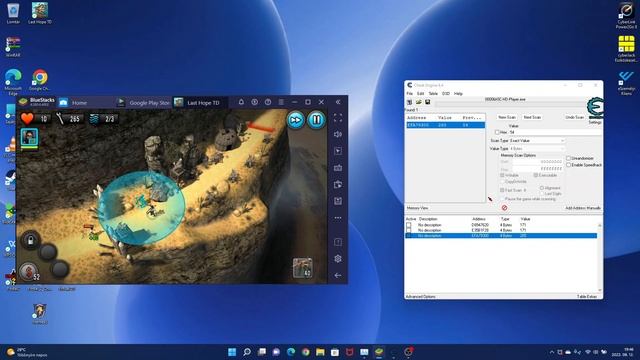Open Cheat Engine Help menu

click(x=458, y=93)
